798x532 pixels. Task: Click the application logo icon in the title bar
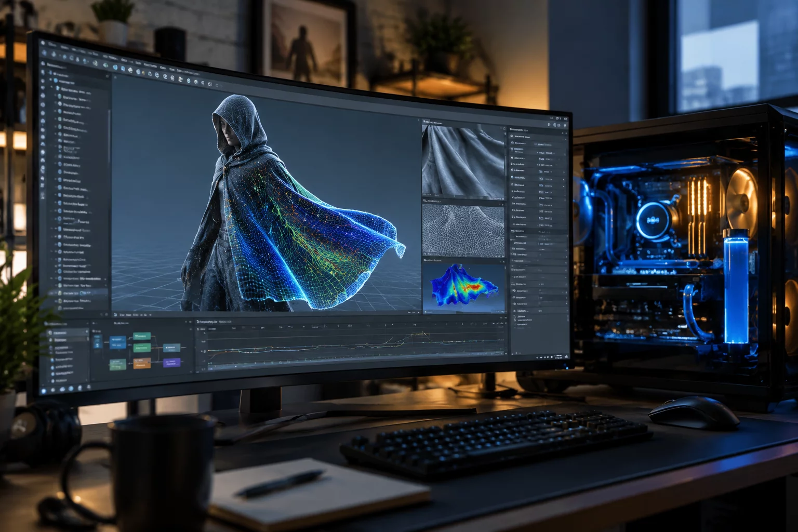(43, 43)
